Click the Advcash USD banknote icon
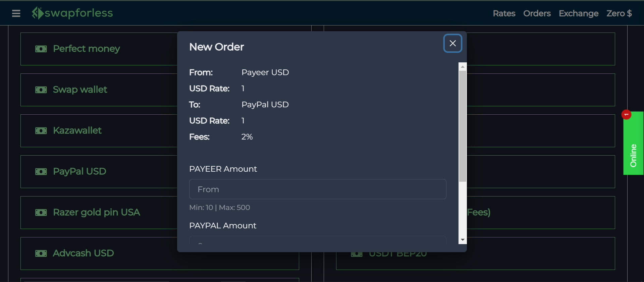644x282 pixels. point(41,253)
